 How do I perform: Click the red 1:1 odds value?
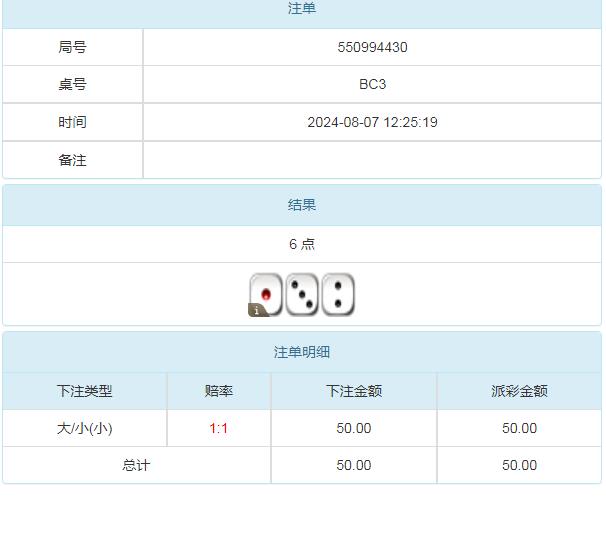pyautogui.click(x=219, y=428)
